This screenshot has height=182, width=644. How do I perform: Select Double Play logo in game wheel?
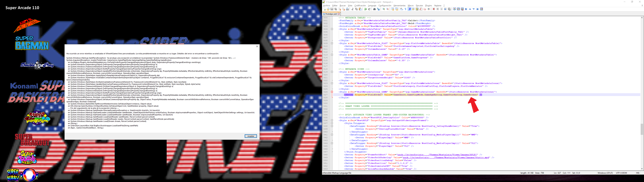point(37,65)
